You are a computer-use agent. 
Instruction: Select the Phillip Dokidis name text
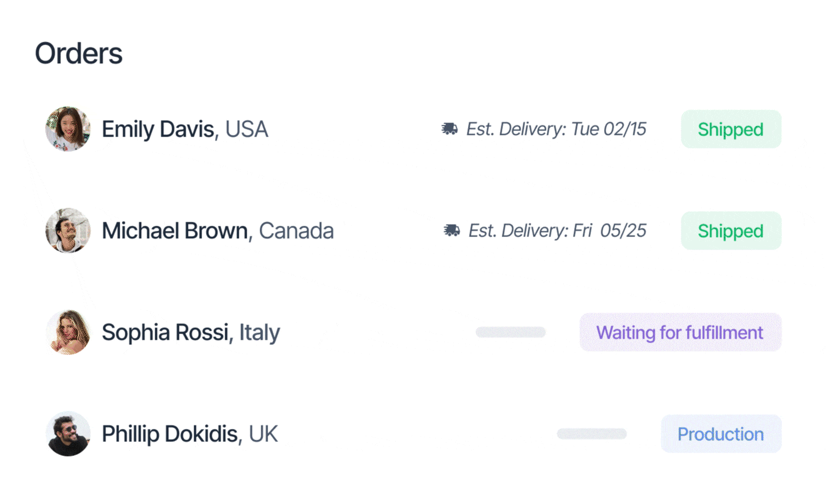169,434
